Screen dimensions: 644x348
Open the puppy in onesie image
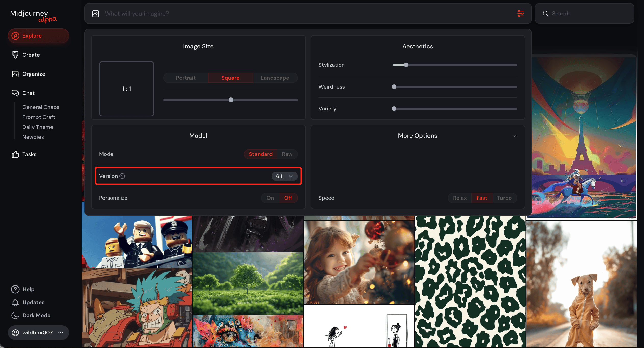click(x=582, y=284)
